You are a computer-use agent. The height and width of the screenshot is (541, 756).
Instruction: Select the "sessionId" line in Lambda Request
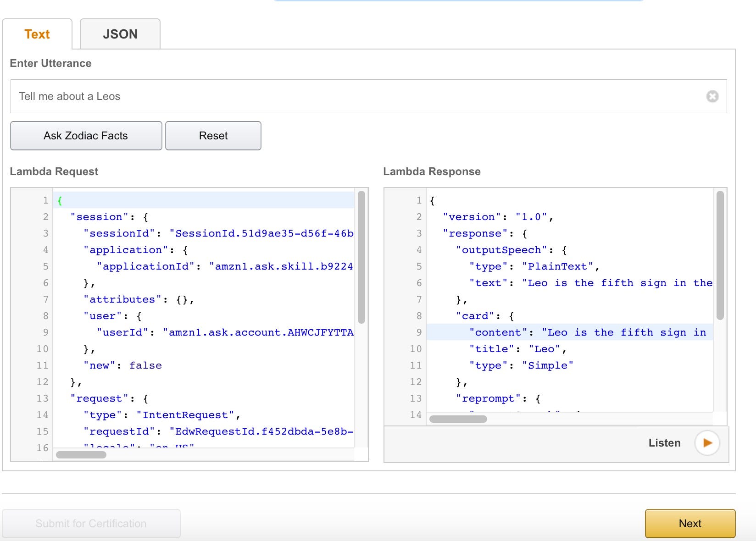click(x=218, y=233)
